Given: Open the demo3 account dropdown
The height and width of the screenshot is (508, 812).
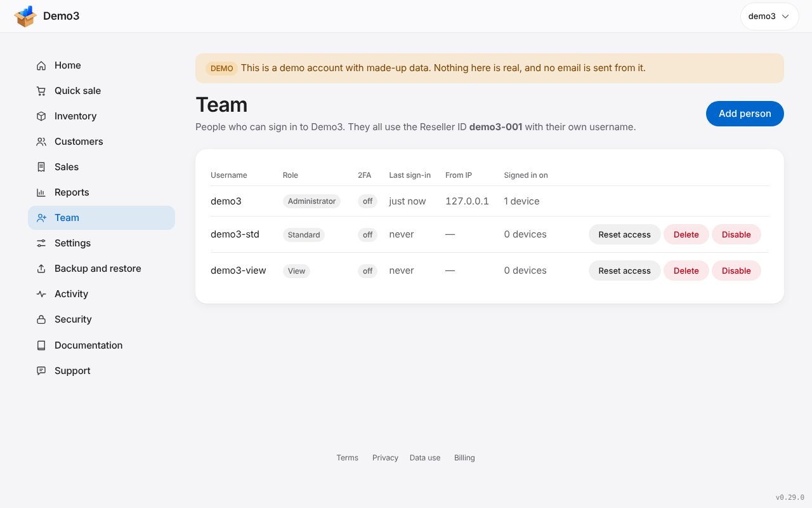Looking at the screenshot, I should (x=769, y=17).
